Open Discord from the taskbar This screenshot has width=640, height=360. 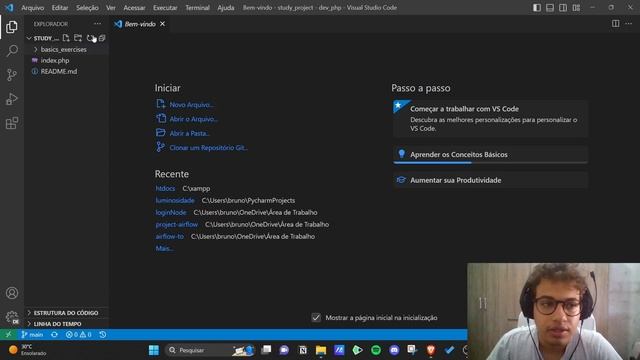point(394,350)
